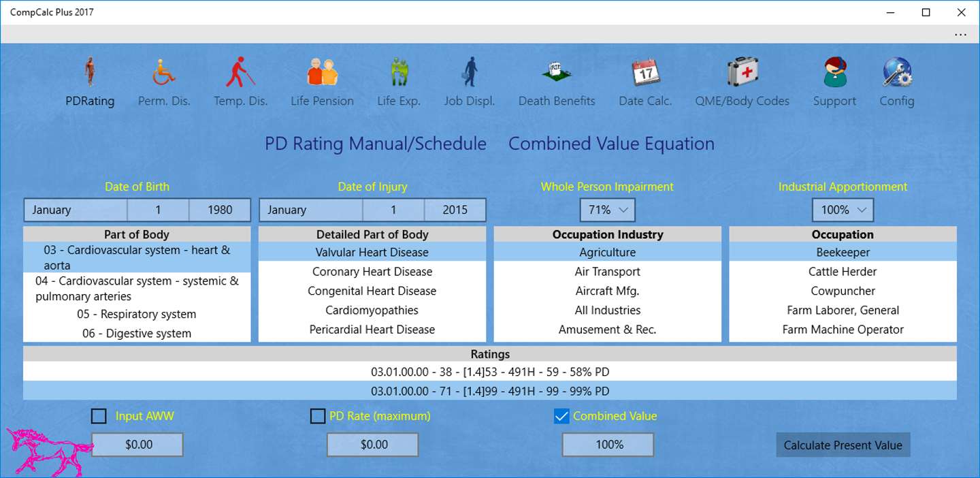The height and width of the screenshot is (478, 980).
Task: Select Farm Laborer, General occupation
Action: point(843,310)
